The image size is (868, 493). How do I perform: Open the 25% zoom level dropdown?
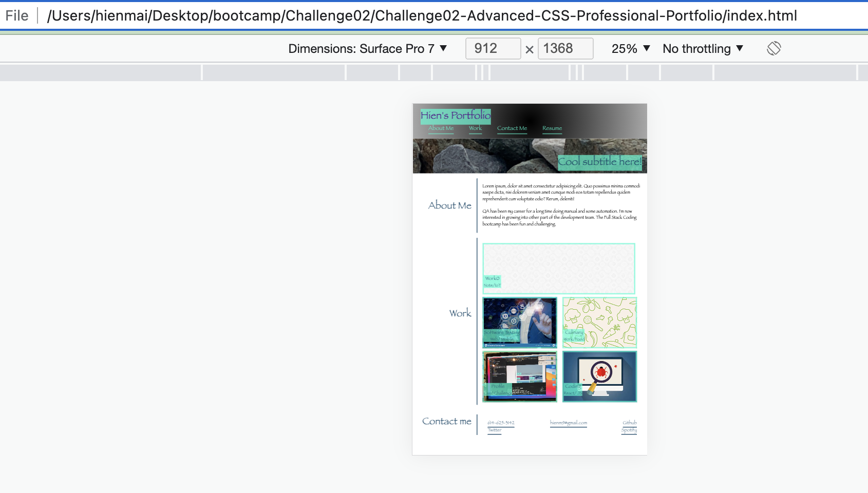pyautogui.click(x=629, y=48)
